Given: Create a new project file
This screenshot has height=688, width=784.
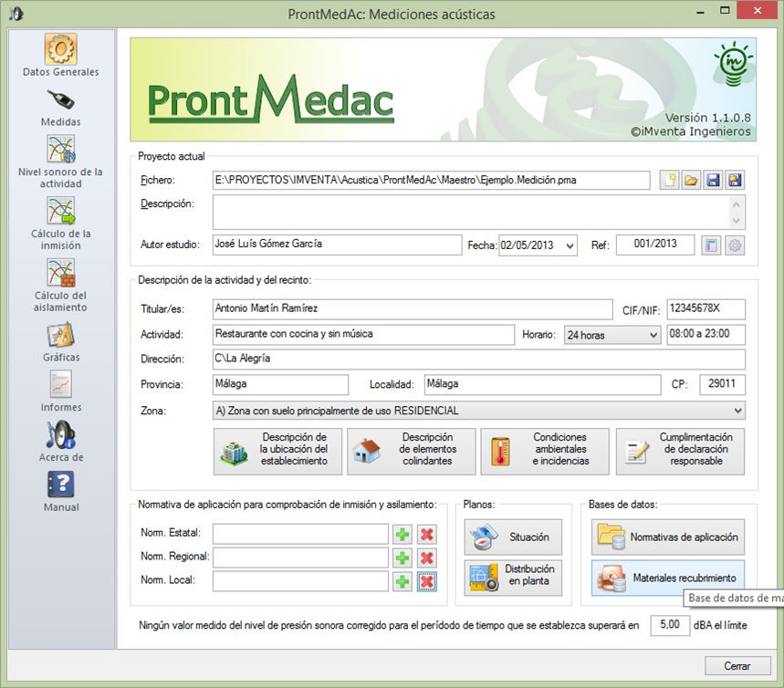Looking at the screenshot, I should click(x=669, y=180).
